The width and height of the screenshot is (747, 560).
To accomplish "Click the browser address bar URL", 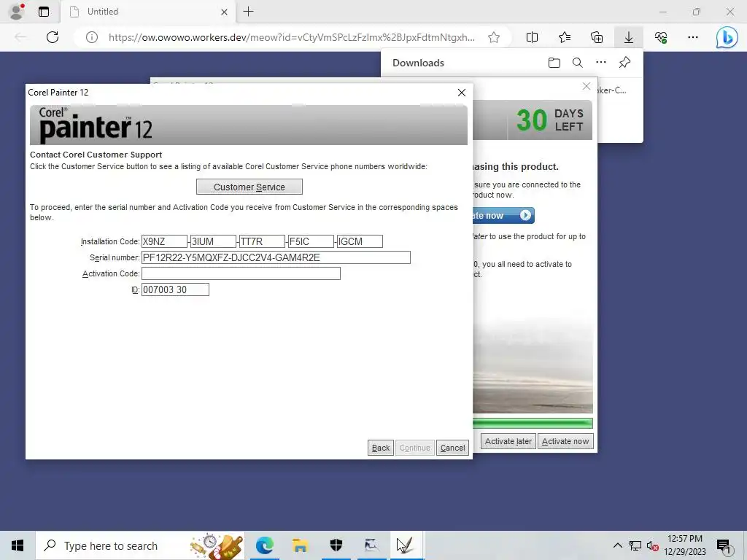I will (x=292, y=37).
